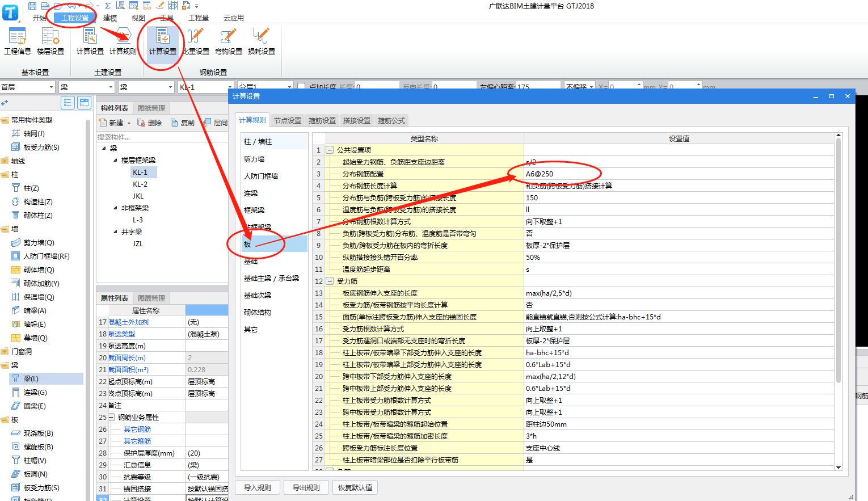Select 板 in component category list
This screenshot has width=868, height=501.
(274, 244)
